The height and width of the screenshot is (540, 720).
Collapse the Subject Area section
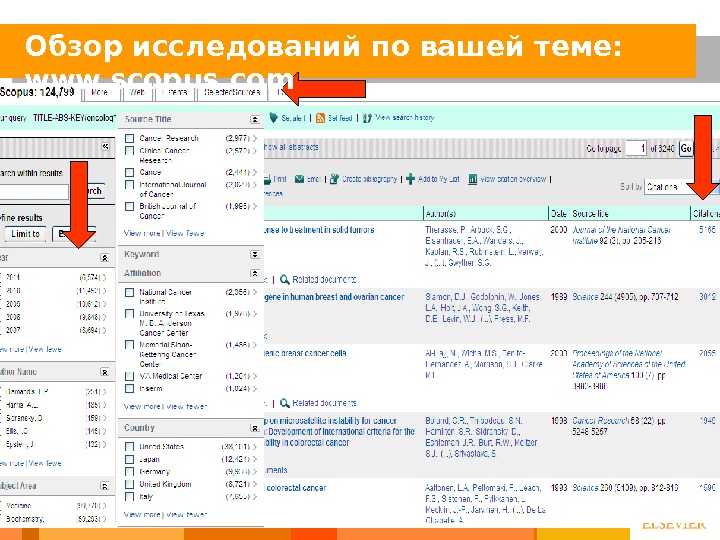point(105,486)
